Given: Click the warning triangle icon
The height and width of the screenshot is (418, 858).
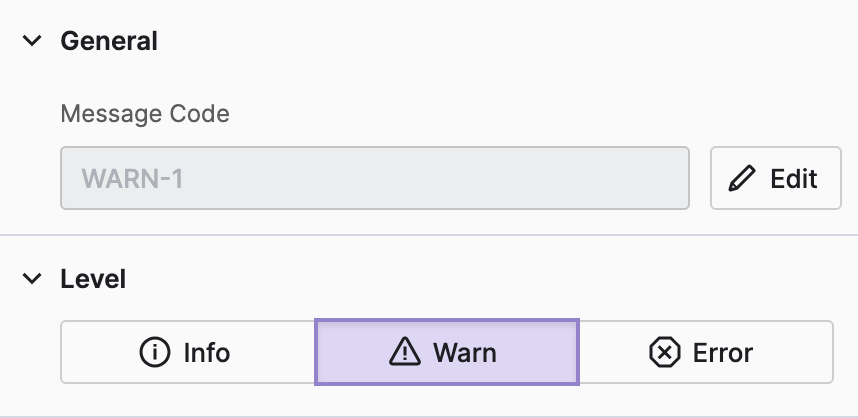Looking at the screenshot, I should pyautogui.click(x=405, y=352).
